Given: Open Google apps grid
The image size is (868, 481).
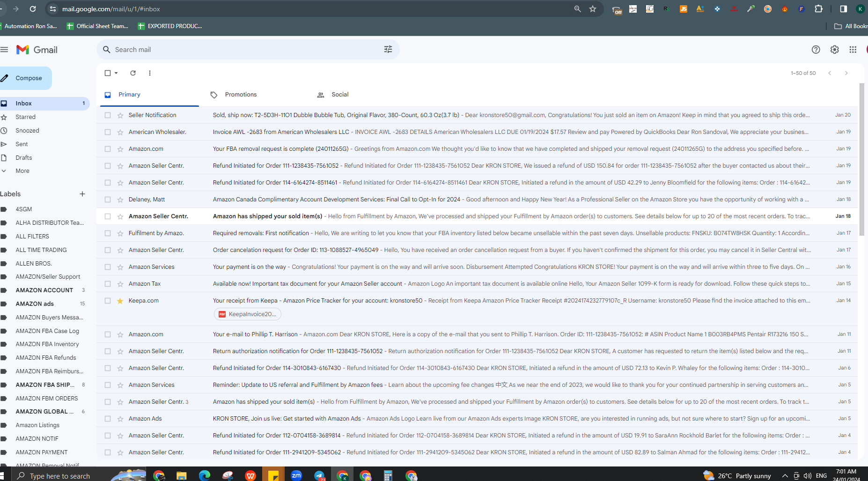Looking at the screenshot, I should point(853,50).
